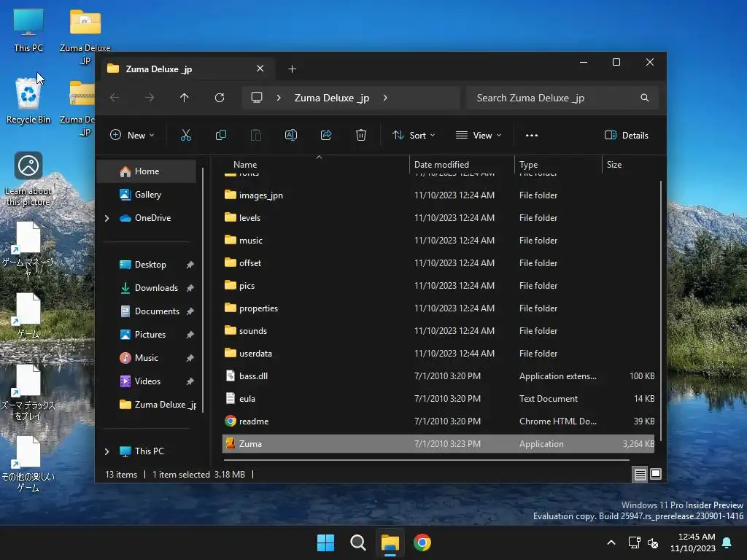Switch to large thumbnails view icon
Image resolution: width=747 pixels, height=560 pixels.
[x=656, y=474]
